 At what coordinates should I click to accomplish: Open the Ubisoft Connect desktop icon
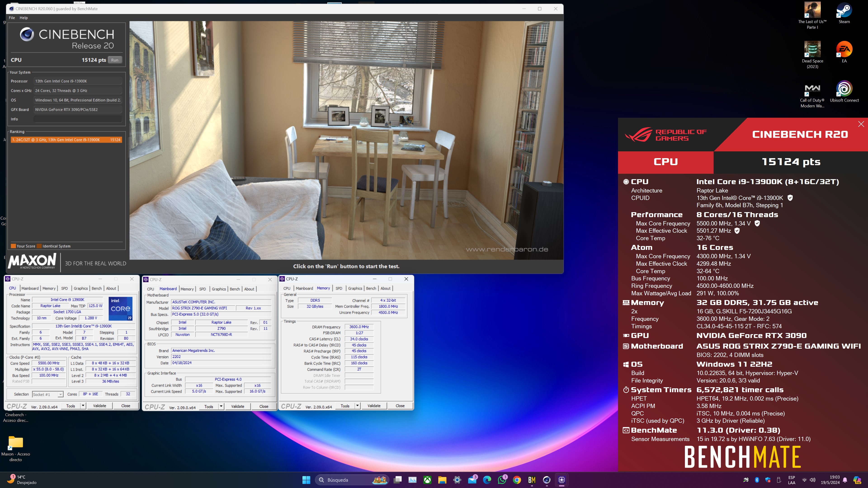844,91
